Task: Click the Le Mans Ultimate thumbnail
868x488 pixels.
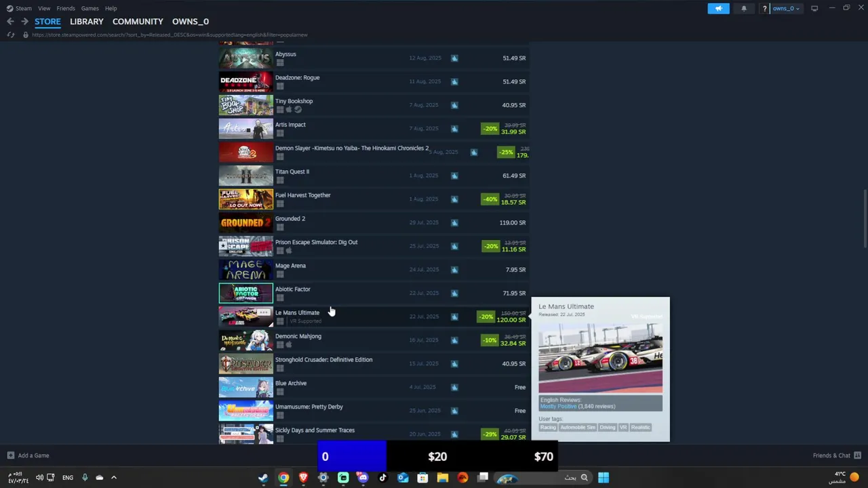Action: [245, 317]
